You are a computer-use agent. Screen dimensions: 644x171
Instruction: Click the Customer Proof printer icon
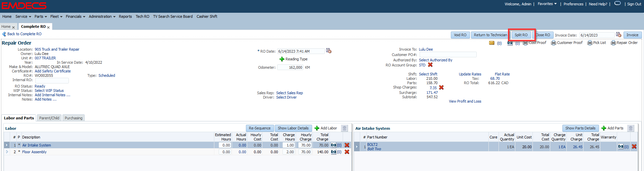[553, 43]
